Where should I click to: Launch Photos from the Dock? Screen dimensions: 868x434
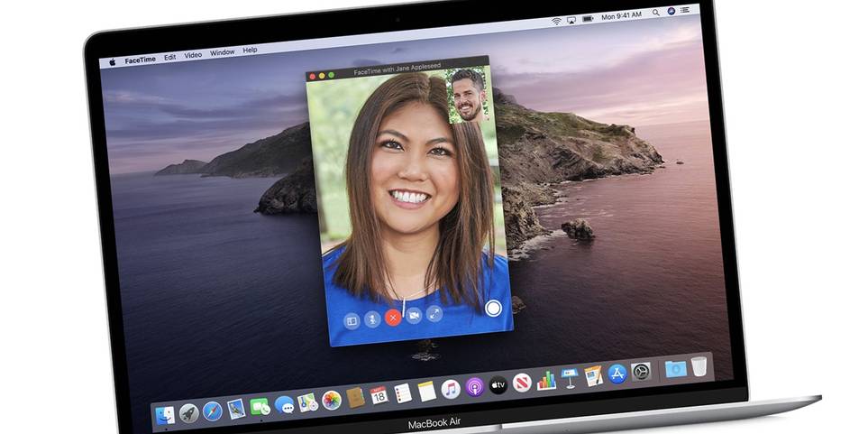(x=332, y=401)
